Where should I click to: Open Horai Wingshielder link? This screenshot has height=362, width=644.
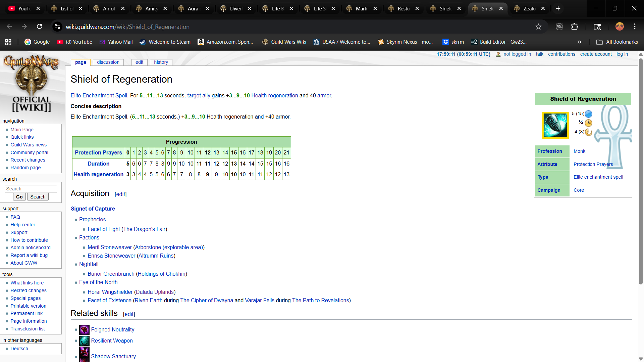[110, 292]
